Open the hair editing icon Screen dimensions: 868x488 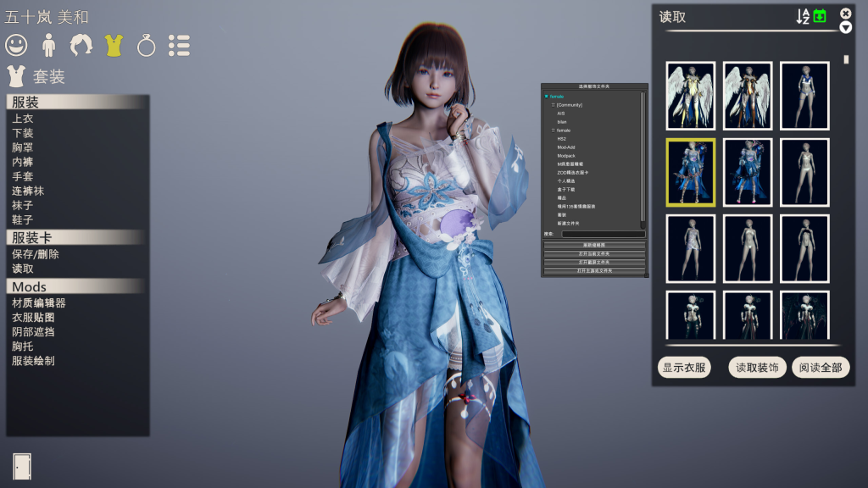(81, 46)
